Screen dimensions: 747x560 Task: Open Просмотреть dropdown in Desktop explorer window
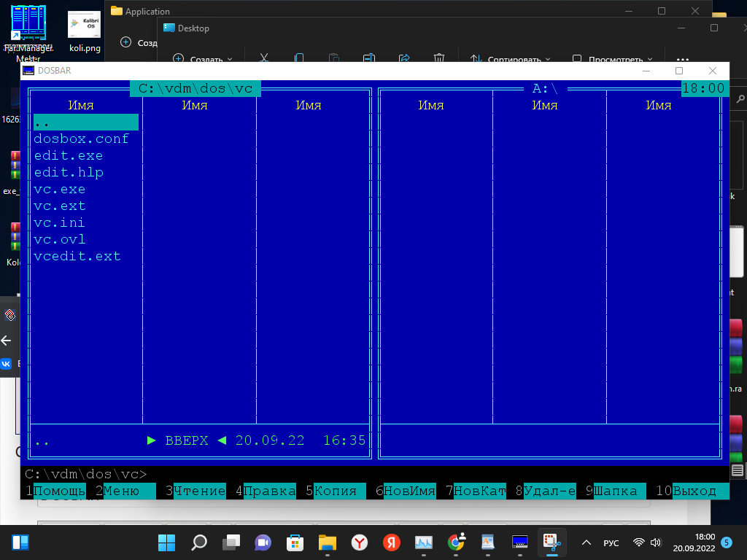[x=612, y=58]
